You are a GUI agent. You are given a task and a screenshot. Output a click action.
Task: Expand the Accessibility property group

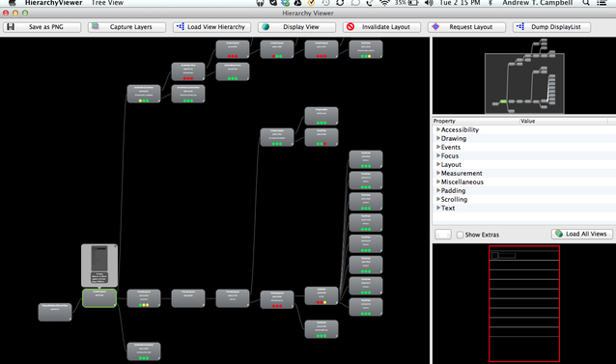pos(438,129)
